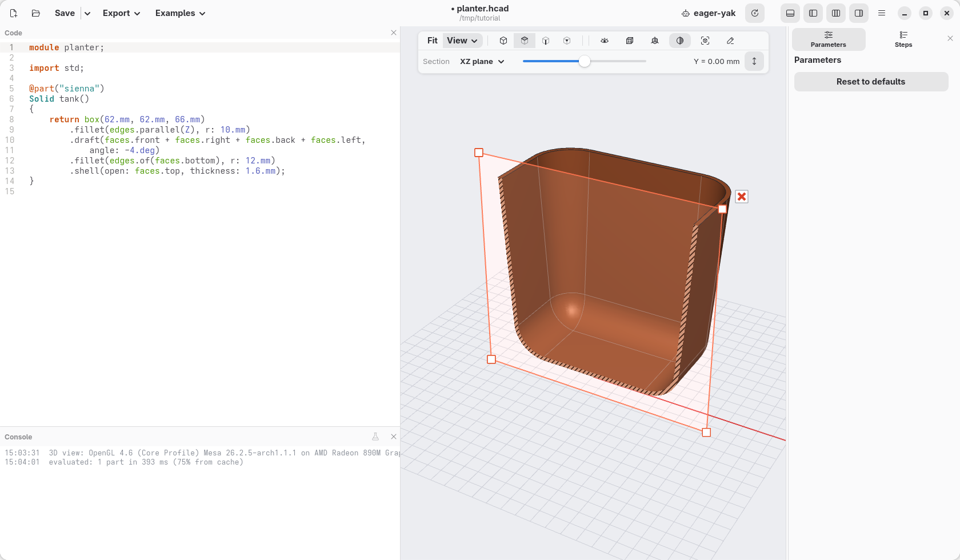Viewport: 960px width, 560px height.
Task: Select the cube bottom-corner view icon
Action: 567,41
